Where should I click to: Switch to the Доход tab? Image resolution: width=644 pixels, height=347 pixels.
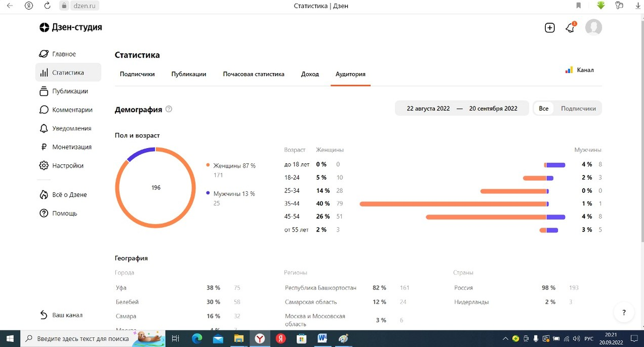point(310,74)
